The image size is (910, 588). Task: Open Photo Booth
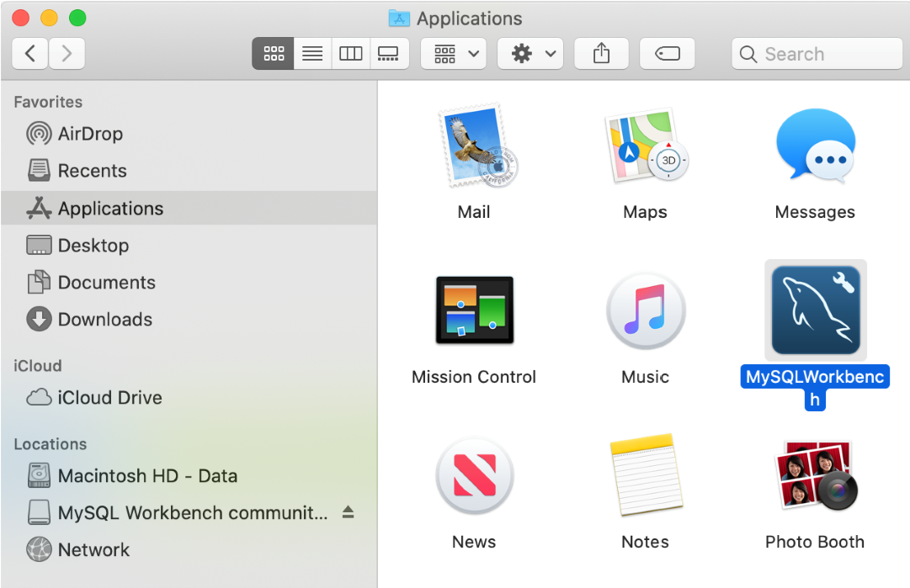[814, 475]
